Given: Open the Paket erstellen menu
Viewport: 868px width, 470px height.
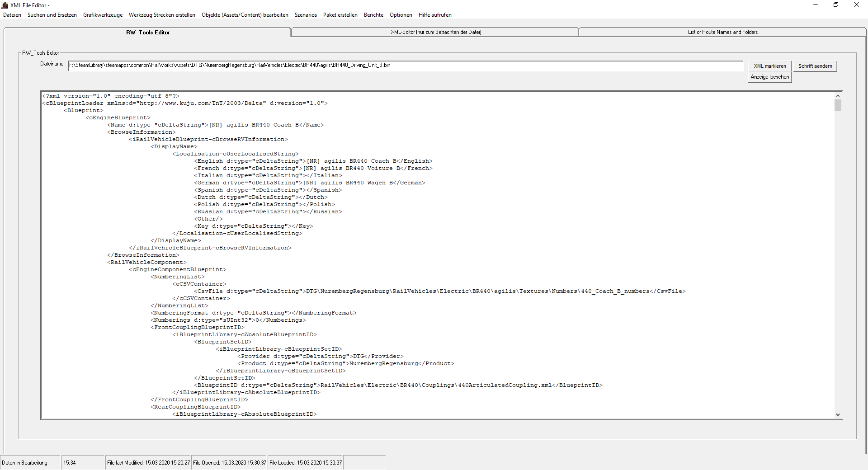Looking at the screenshot, I should [340, 15].
